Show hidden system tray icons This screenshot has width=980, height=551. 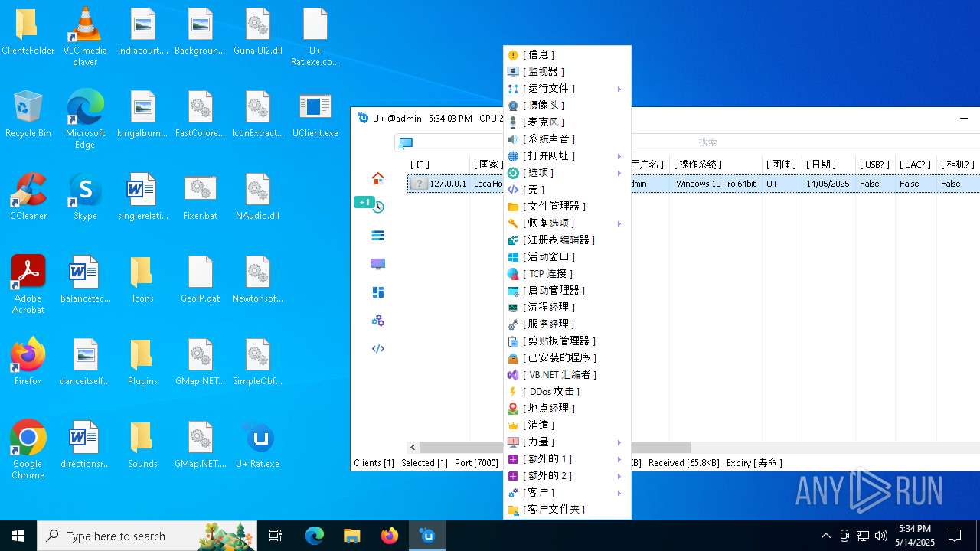point(825,536)
